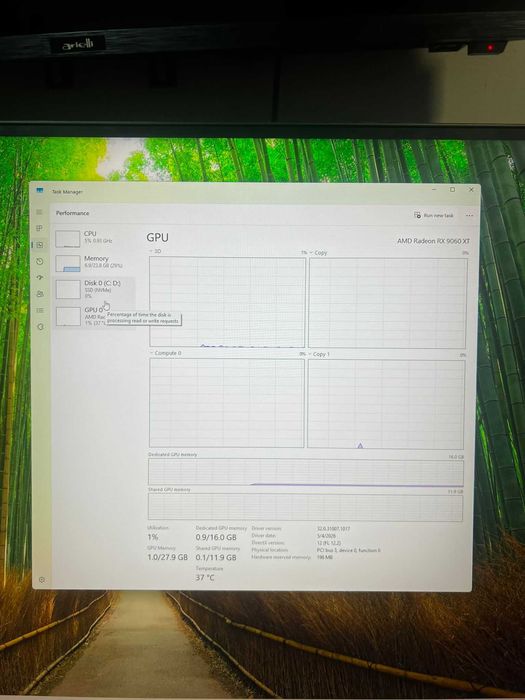
Task: Click the 0.9/16.0 GB dedicated memory value
Action: pyautogui.click(x=216, y=537)
